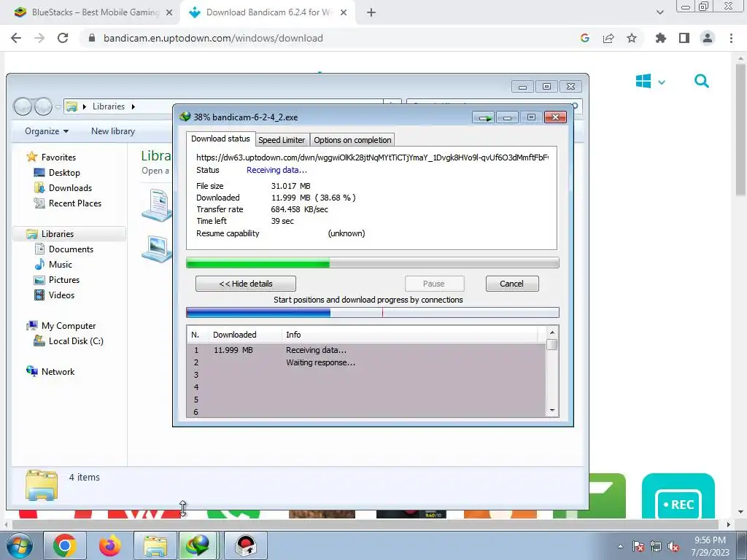The height and width of the screenshot is (560, 747).
Task: Click Chrome icon in taskbar
Action: coord(65,545)
